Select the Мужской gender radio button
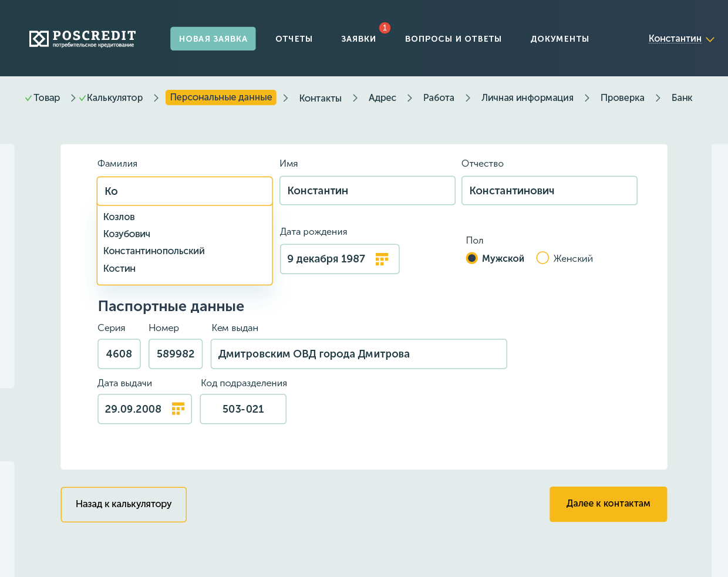Image resolution: width=728 pixels, height=577 pixels. [471, 258]
